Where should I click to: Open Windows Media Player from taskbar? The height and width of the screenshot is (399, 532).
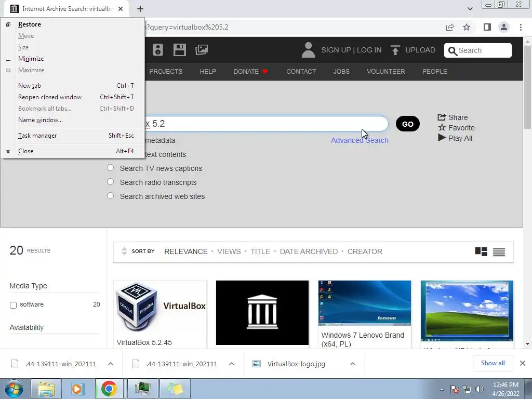coord(77,389)
